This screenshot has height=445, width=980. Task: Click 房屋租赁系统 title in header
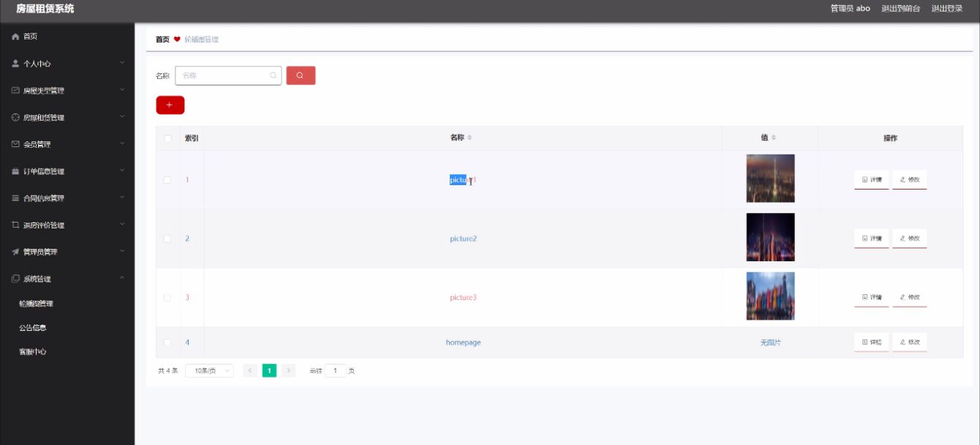[45, 9]
